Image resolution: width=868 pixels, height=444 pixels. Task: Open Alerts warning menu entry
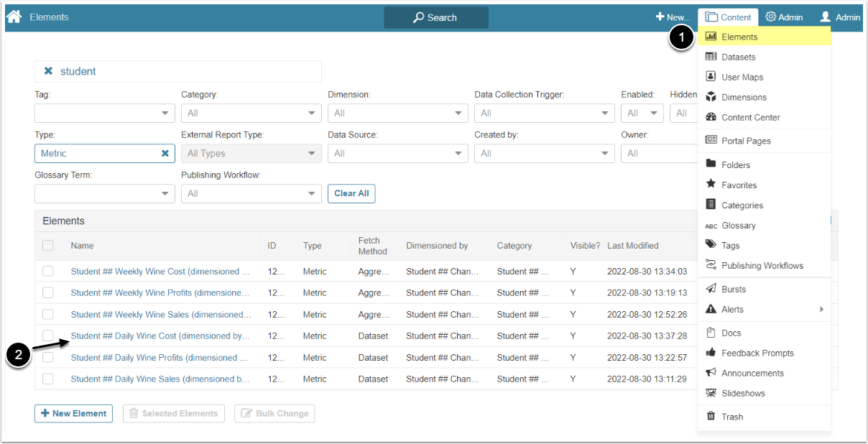pyautogui.click(x=732, y=310)
